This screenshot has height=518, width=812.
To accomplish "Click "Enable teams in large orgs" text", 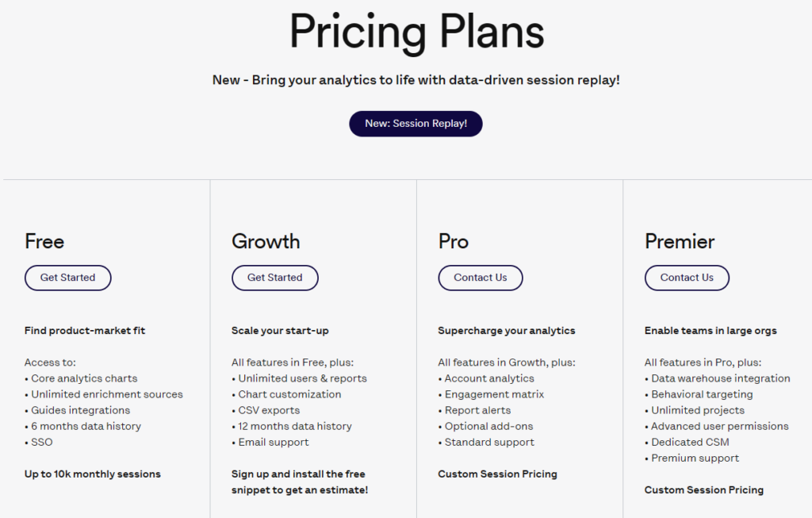I will [710, 330].
